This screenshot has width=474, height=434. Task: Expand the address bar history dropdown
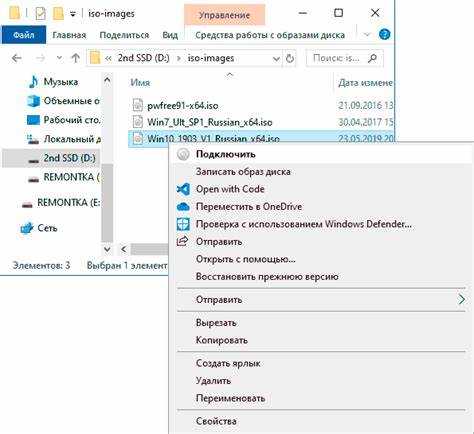[276, 59]
